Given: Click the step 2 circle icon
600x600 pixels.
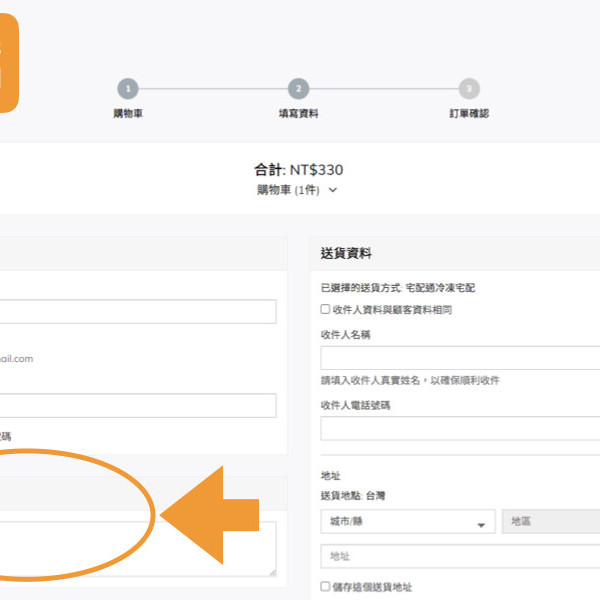Looking at the screenshot, I should tap(298, 89).
